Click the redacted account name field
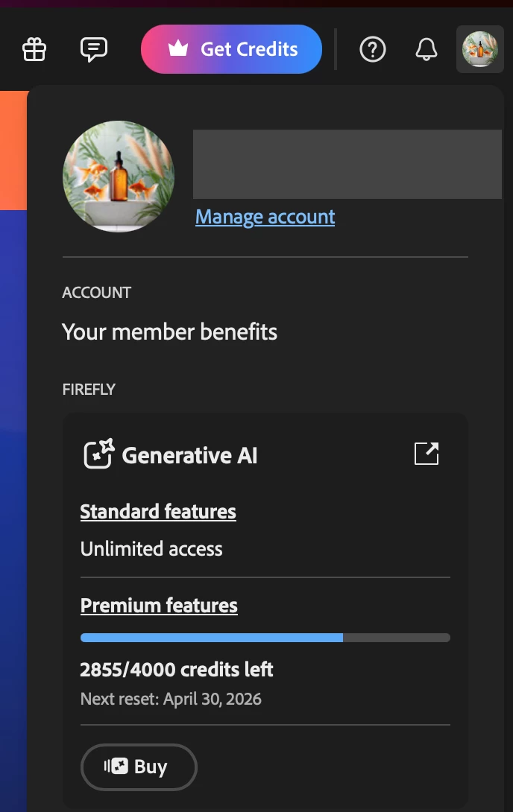Viewport: 513px width, 812px height. click(x=347, y=164)
